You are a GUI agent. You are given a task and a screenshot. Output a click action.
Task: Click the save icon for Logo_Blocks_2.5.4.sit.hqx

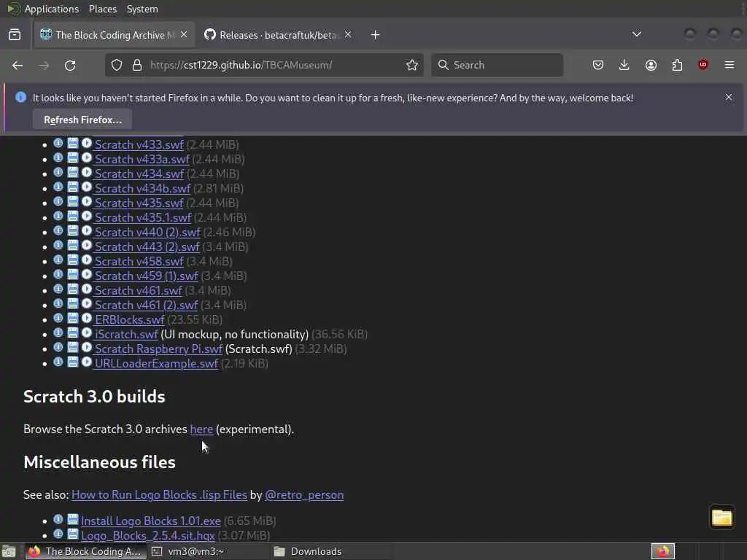pyautogui.click(x=72, y=534)
